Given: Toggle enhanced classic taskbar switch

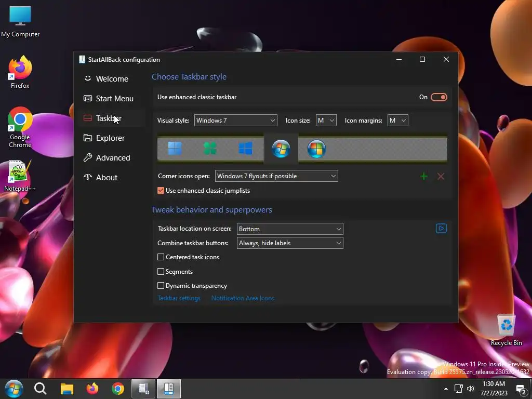Looking at the screenshot, I should tap(438, 97).
